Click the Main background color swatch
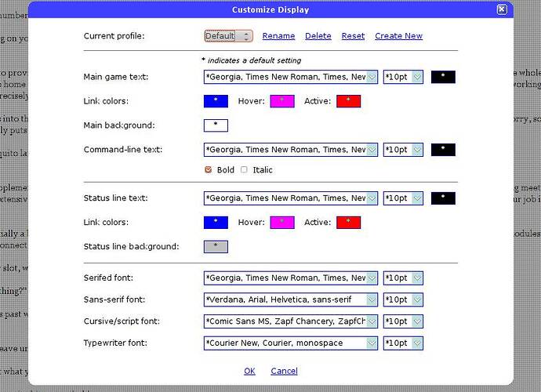 (x=216, y=125)
